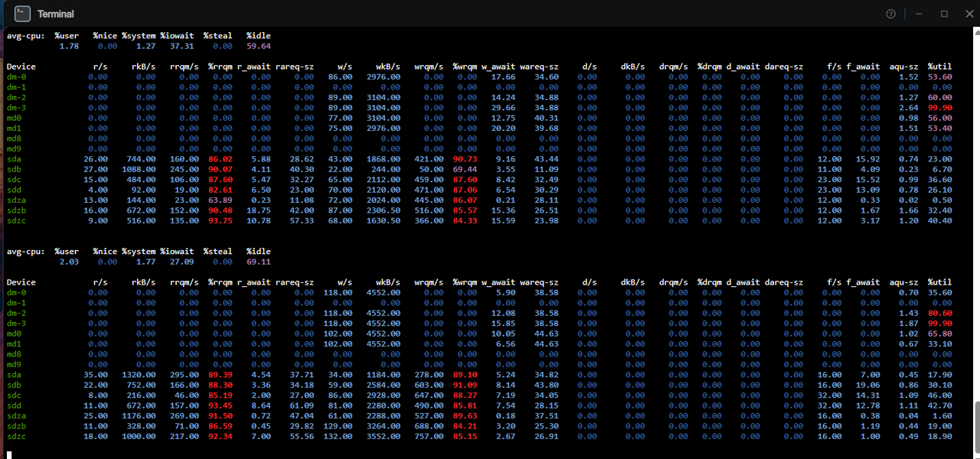980x459 pixels.
Task: Click the f_await value 19.06
Action: click(868, 385)
